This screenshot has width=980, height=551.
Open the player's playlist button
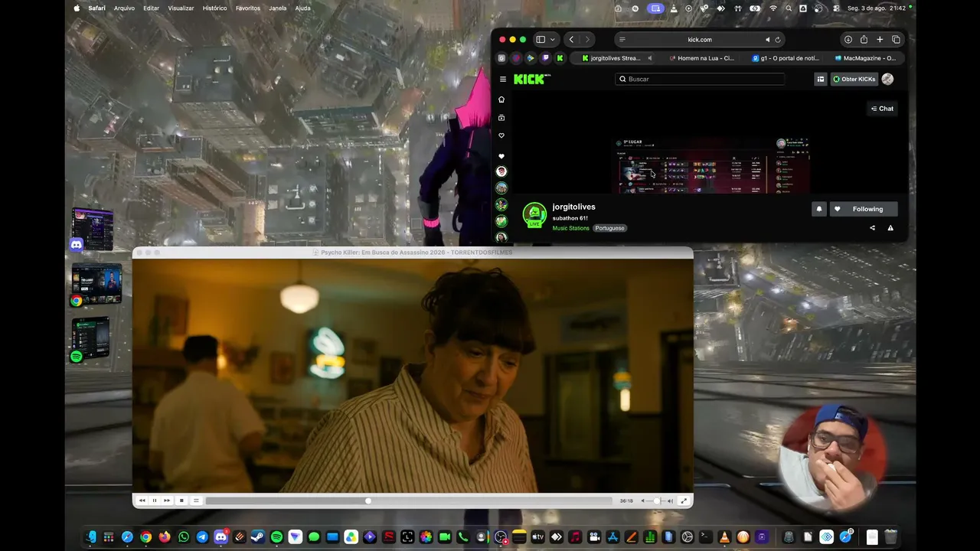tap(196, 500)
